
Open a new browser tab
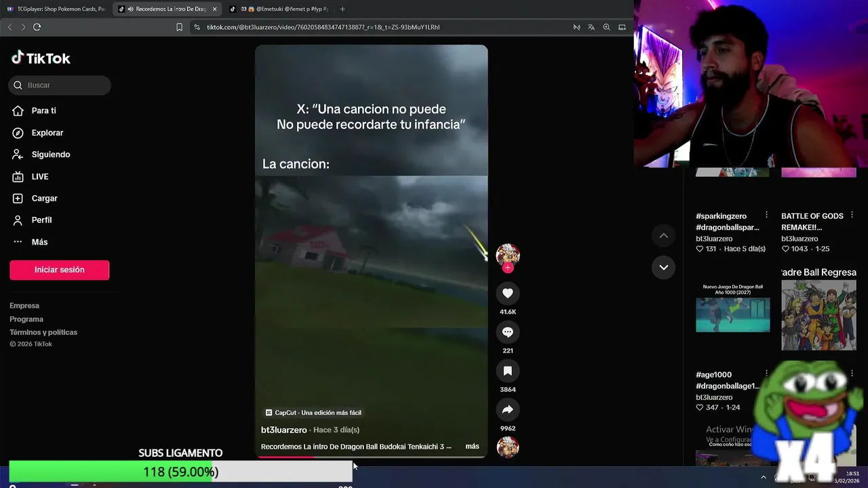[x=342, y=9]
